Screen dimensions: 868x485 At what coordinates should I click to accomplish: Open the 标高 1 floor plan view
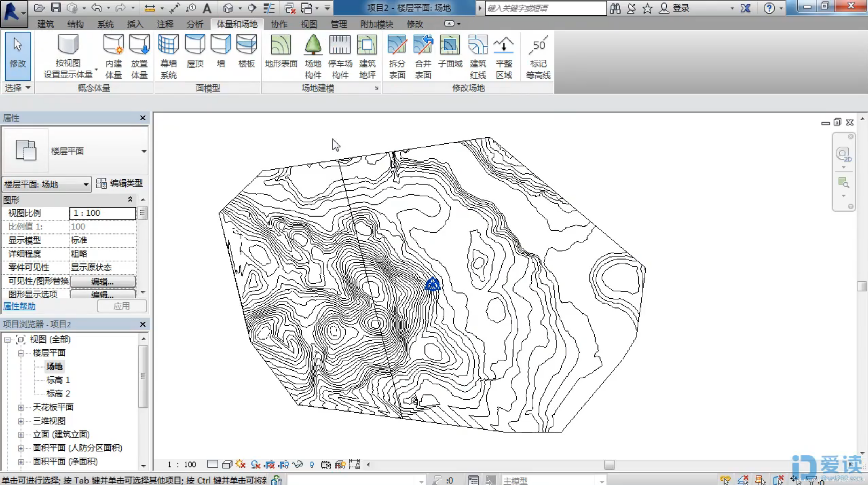pyautogui.click(x=58, y=380)
